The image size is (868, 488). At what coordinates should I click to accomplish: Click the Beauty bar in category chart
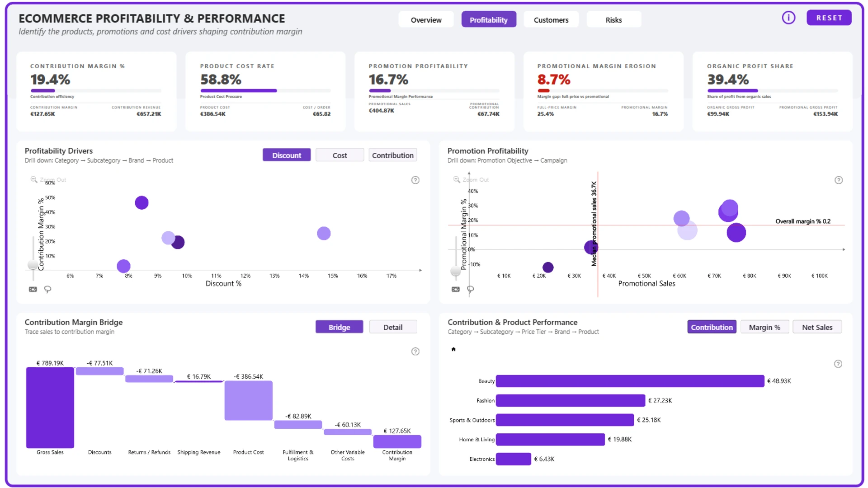point(630,381)
